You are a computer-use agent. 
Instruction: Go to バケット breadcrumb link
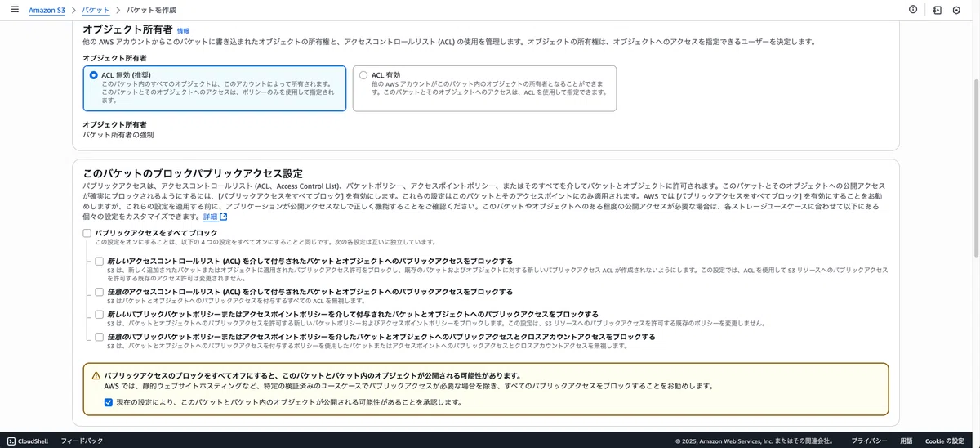pos(96,9)
